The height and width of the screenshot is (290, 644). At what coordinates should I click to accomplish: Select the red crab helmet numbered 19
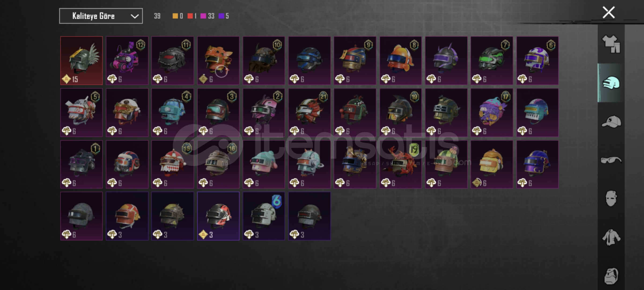pos(401,164)
